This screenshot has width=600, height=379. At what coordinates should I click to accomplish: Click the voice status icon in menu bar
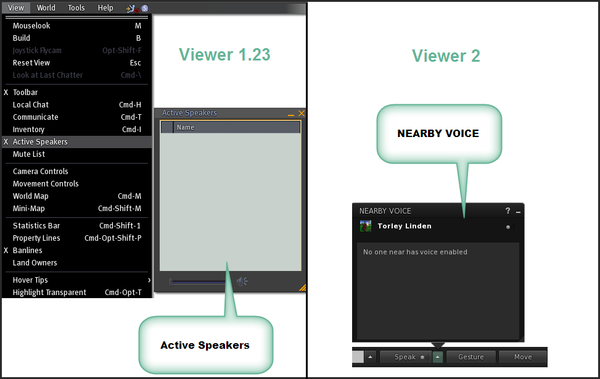pyautogui.click(x=132, y=8)
